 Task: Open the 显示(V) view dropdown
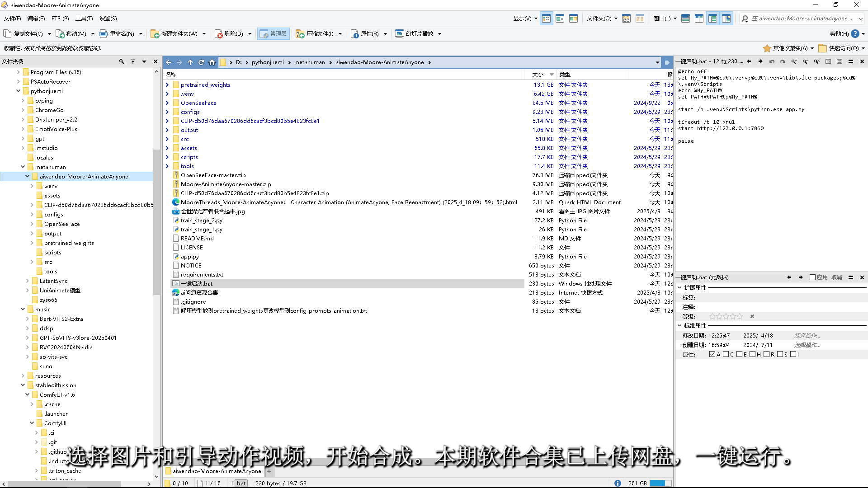tap(525, 19)
